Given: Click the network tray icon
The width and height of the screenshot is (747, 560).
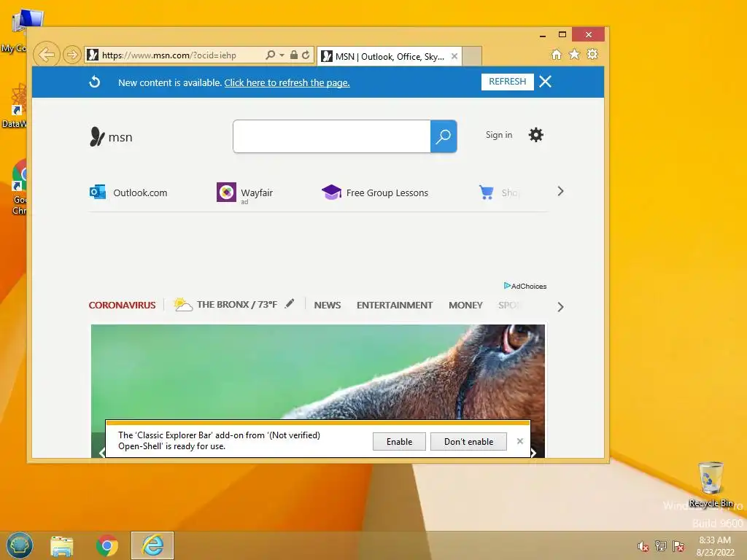Looking at the screenshot, I should point(660,546).
